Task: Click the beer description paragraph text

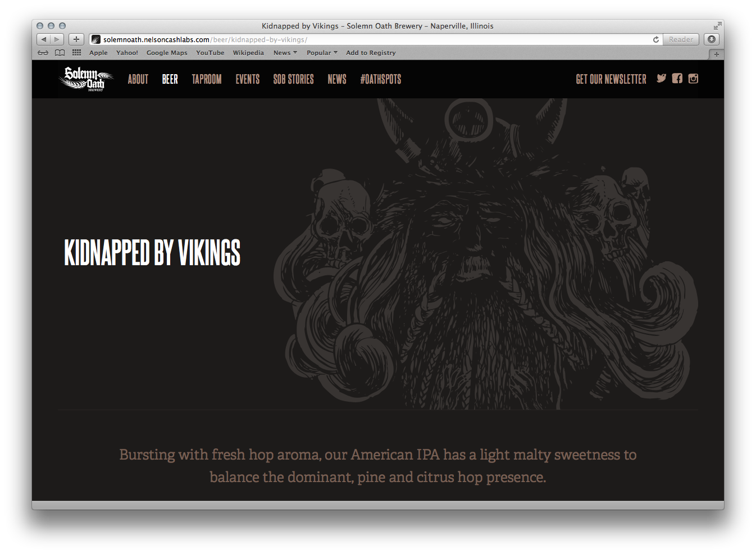Action: (x=378, y=466)
